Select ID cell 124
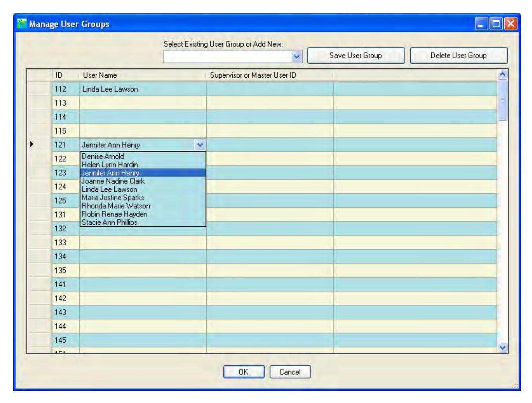Viewport: 532px width, 403px height. (x=66, y=187)
